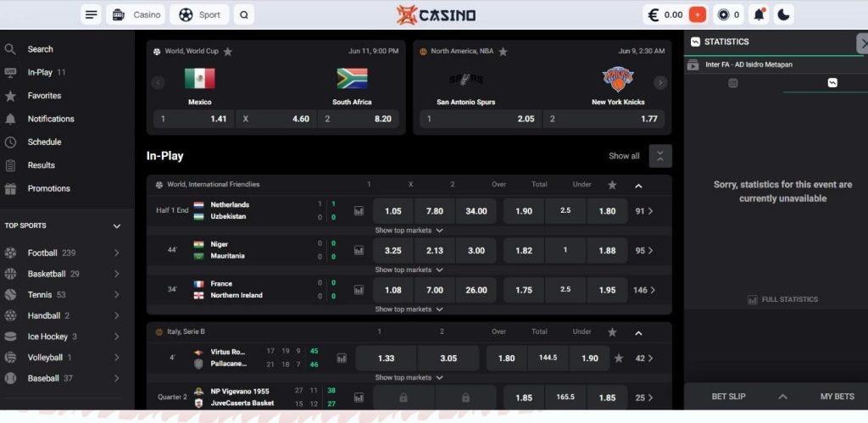Open the hamburger main menu
The width and height of the screenshot is (868, 423).
tap(92, 15)
